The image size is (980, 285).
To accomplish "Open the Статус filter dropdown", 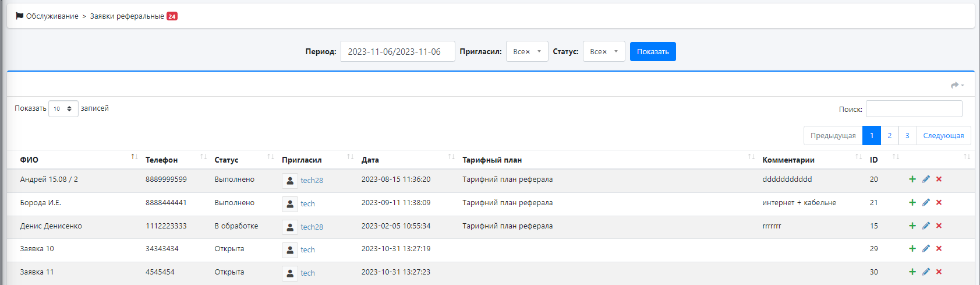I will [603, 52].
